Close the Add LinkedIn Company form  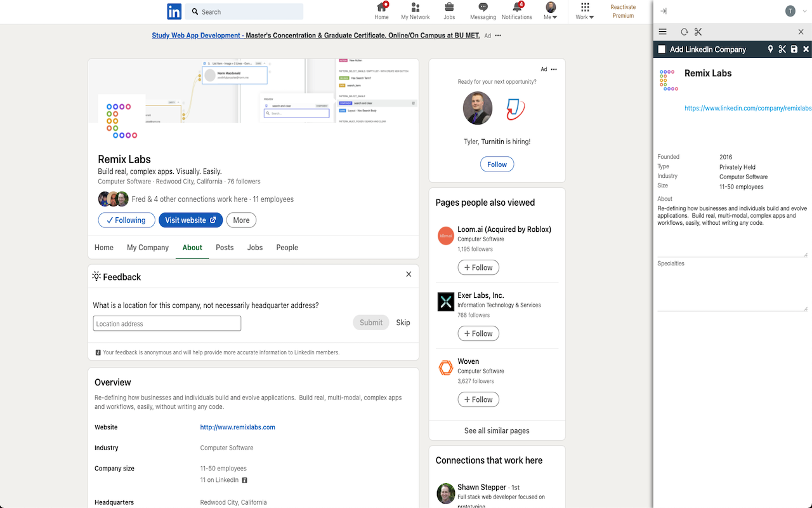tap(806, 49)
